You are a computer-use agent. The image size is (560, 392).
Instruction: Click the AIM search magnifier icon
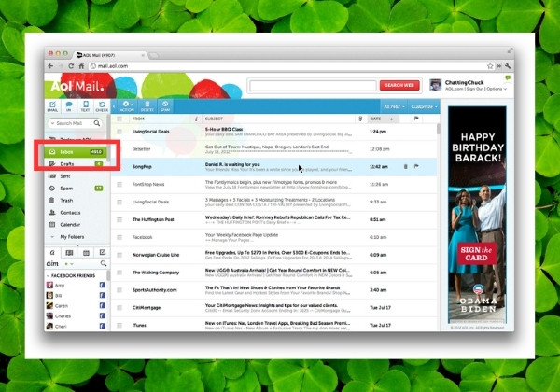point(104,263)
